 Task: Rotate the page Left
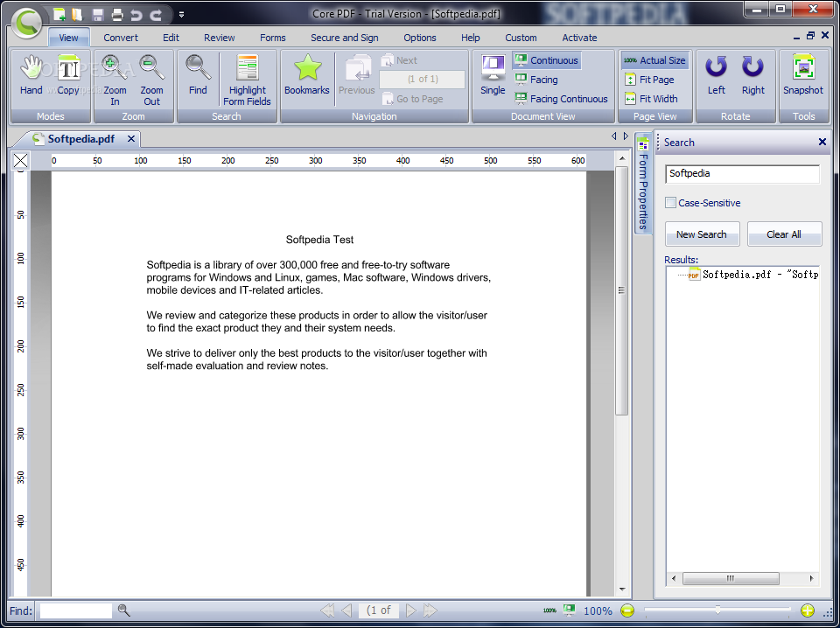coord(717,75)
